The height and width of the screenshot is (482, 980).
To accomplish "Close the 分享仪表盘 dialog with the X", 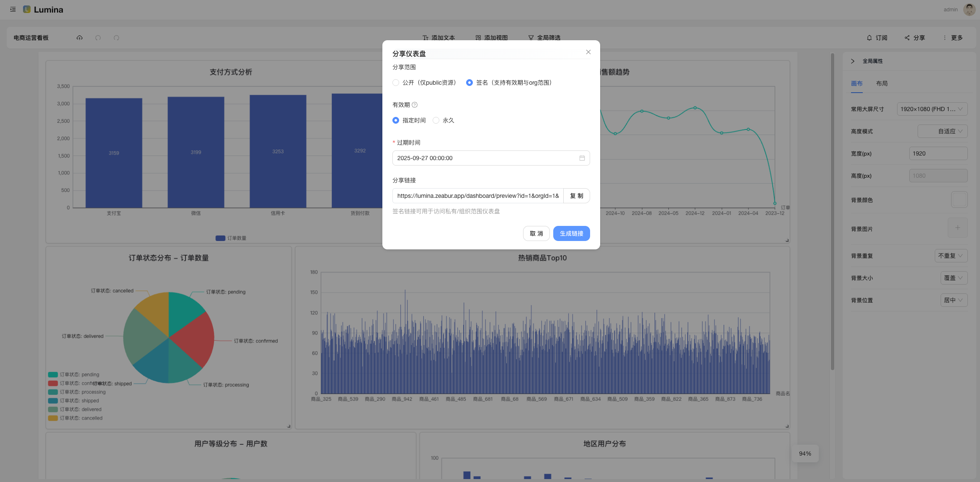I will click(588, 52).
